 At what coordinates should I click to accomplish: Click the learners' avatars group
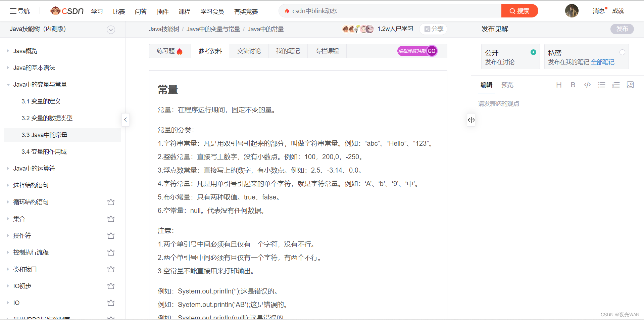tap(358, 29)
